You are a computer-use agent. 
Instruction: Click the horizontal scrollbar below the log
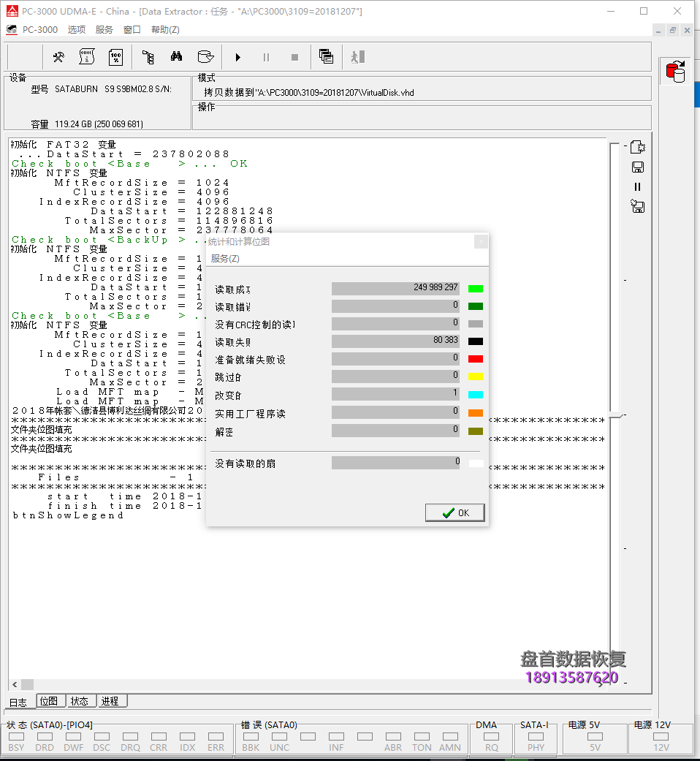(27, 684)
